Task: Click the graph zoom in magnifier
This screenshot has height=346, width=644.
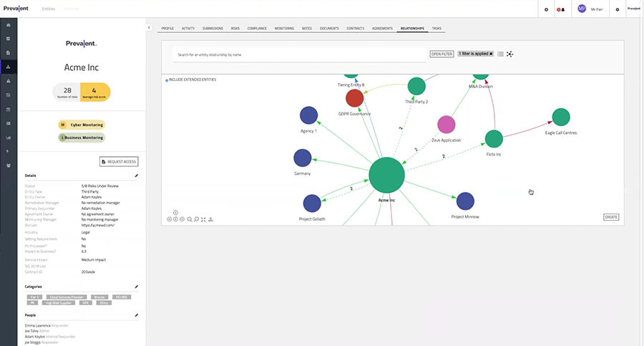Action: (190, 219)
